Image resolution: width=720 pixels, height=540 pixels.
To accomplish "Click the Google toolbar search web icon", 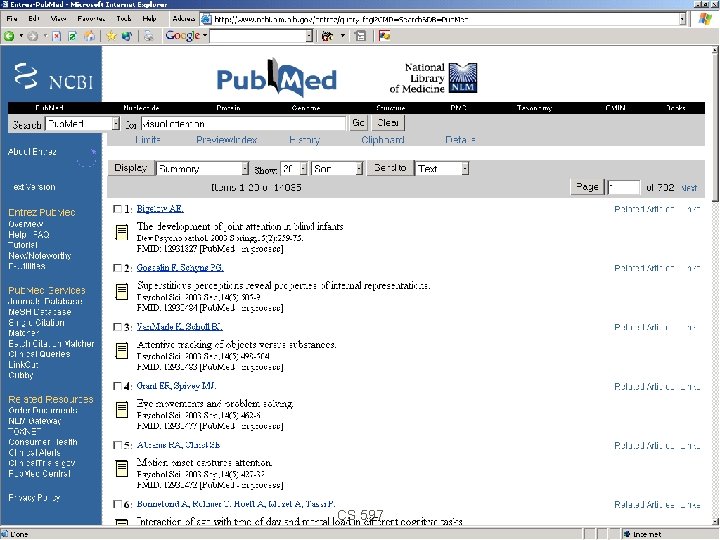I will (x=327, y=36).
